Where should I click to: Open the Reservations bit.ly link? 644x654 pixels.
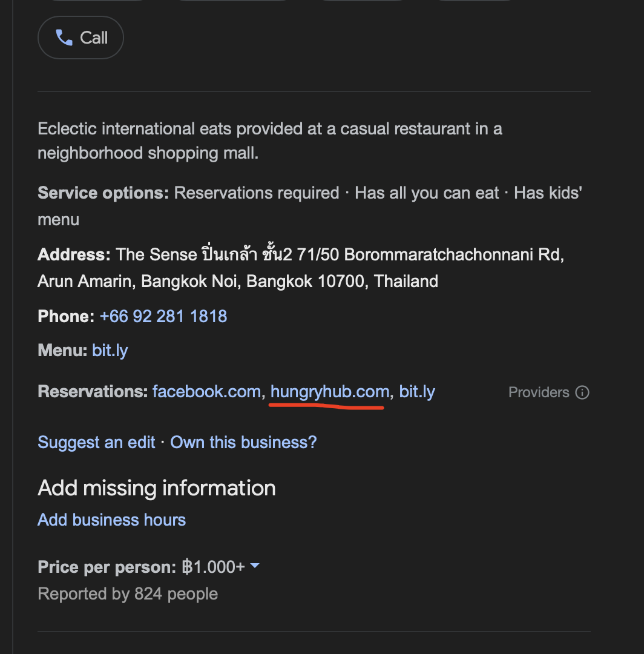[x=417, y=392]
